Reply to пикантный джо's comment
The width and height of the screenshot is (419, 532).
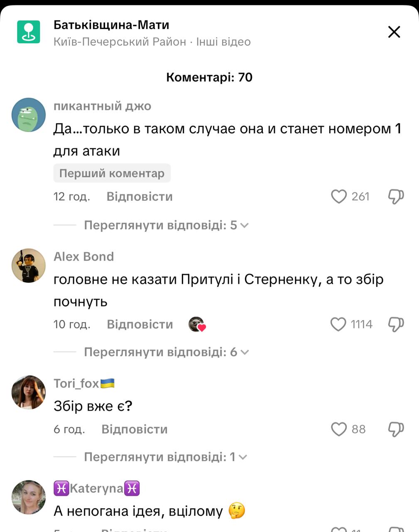[140, 197]
